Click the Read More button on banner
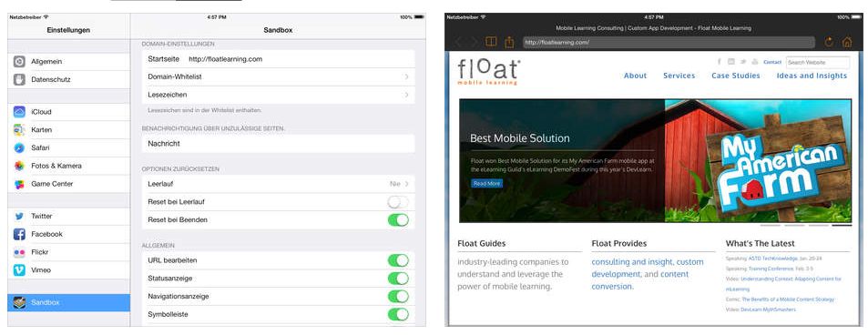Image resolution: width=868 pixels, height=335 pixels. [x=486, y=183]
